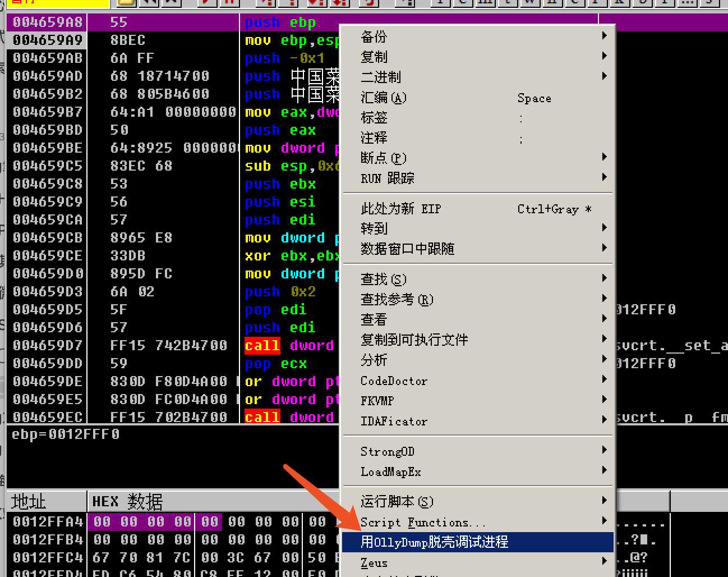Image resolution: width=728 pixels, height=577 pixels.
Task: Click hex bytes 83EC 68
Action: pyautogui.click(x=141, y=166)
